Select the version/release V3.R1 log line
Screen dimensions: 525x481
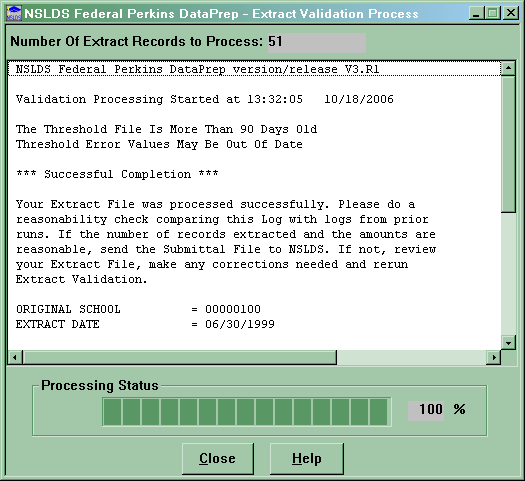coord(254,69)
